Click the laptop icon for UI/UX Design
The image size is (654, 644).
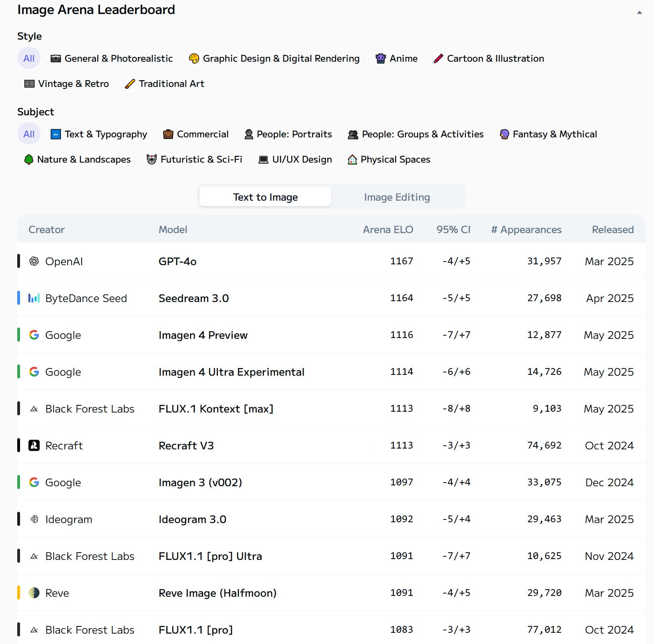pyautogui.click(x=264, y=159)
